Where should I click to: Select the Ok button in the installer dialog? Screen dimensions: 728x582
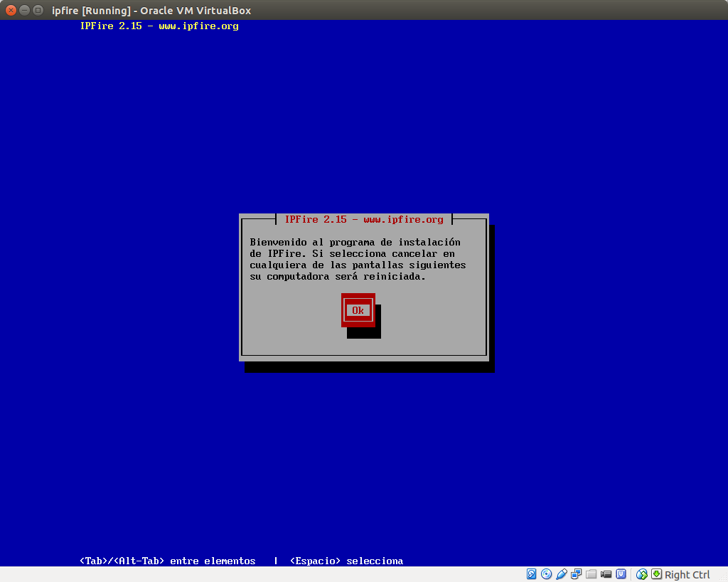pyautogui.click(x=358, y=309)
